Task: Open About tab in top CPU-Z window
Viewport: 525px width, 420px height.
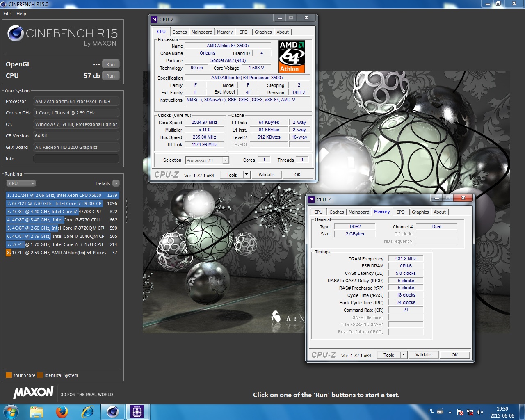Action: [283, 32]
